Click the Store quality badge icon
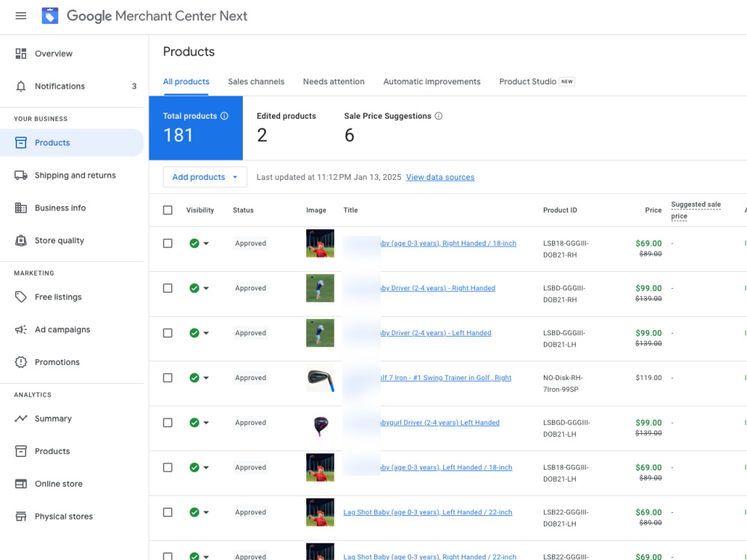Image resolution: width=747 pixels, height=560 pixels. pos(21,240)
